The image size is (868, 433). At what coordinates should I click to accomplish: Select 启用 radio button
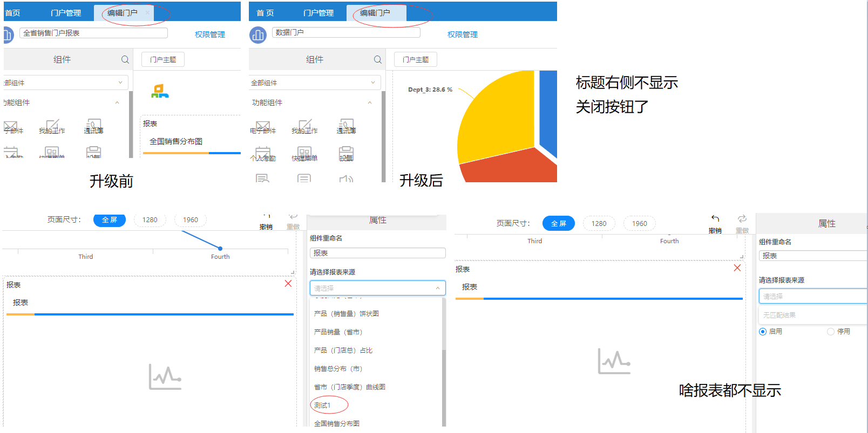[763, 332]
